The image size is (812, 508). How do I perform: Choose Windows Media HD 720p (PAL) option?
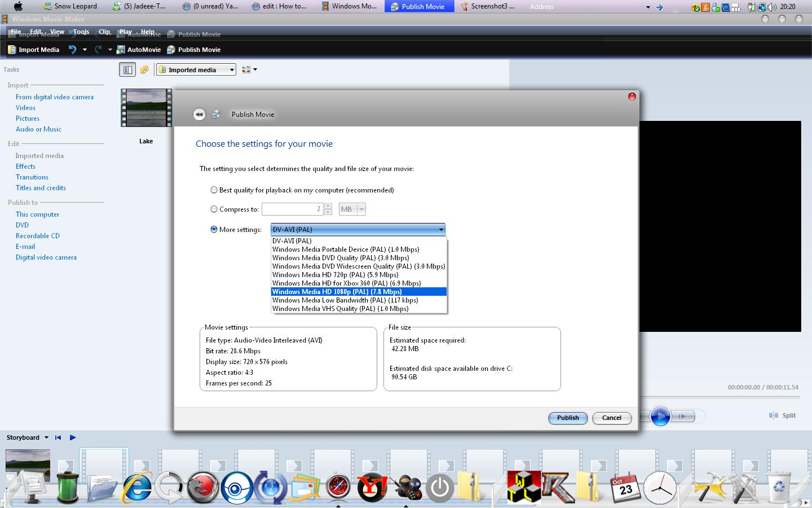point(359,275)
